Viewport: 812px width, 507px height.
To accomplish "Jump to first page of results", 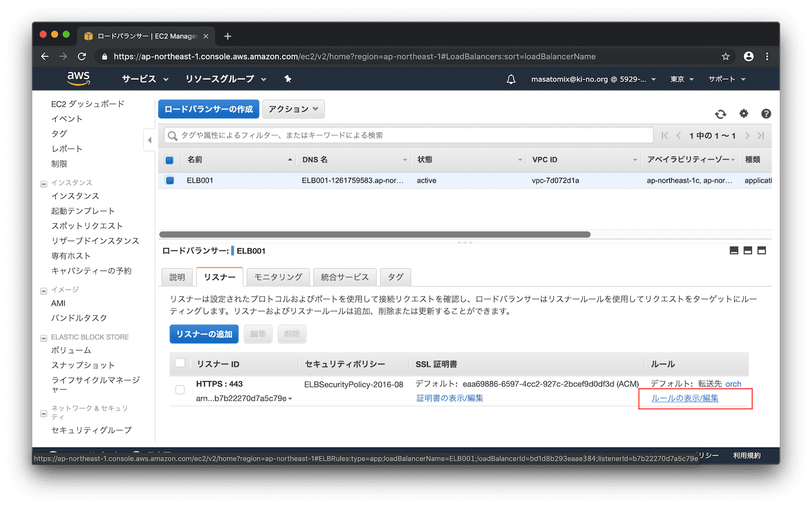I will click(x=665, y=136).
